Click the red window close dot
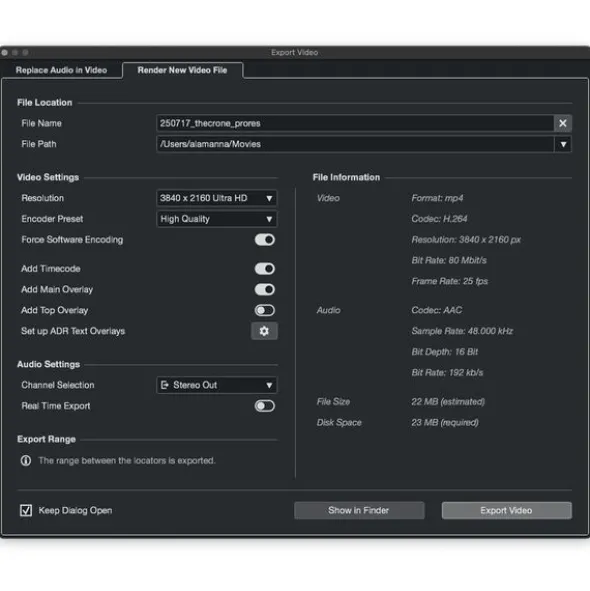Image resolution: width=590 pixels, height=591 pixels. pyautogui.click(x=5, y=52)
